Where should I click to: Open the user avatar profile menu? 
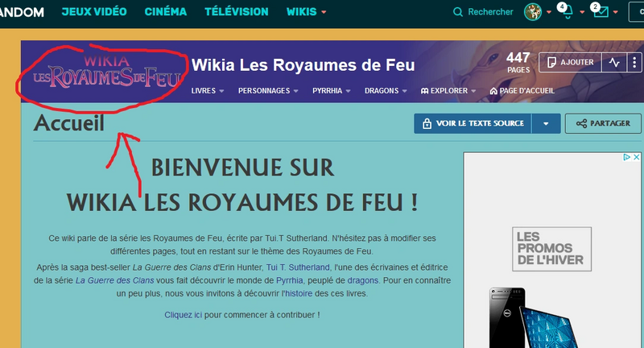[x=533, y=12]
